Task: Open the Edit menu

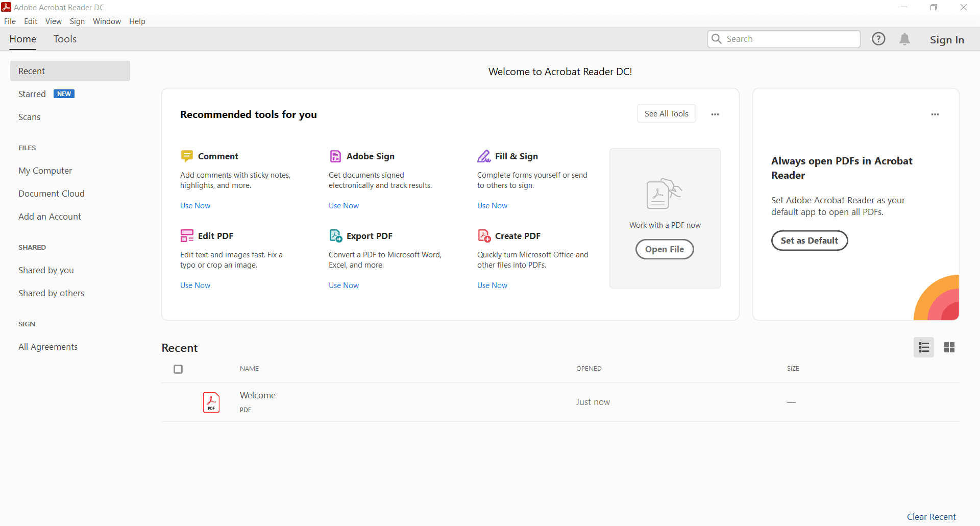Action: (31, 21)
